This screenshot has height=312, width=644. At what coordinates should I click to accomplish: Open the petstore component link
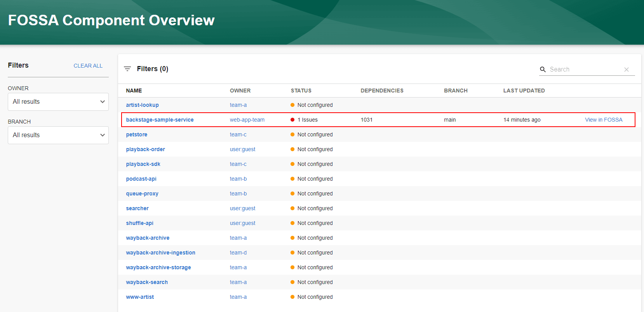tap(137, 134)
